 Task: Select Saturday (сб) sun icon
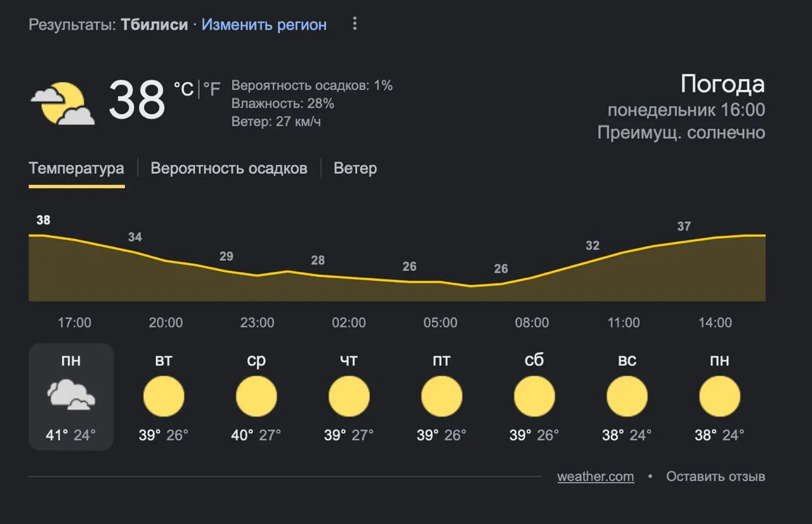click(x=534, y=396)
